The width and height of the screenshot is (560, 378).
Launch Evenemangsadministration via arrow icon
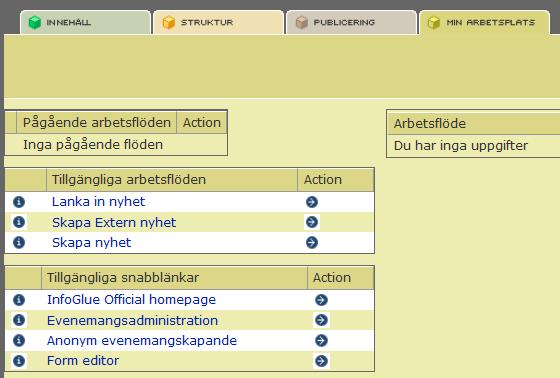(x=321, y=320)
